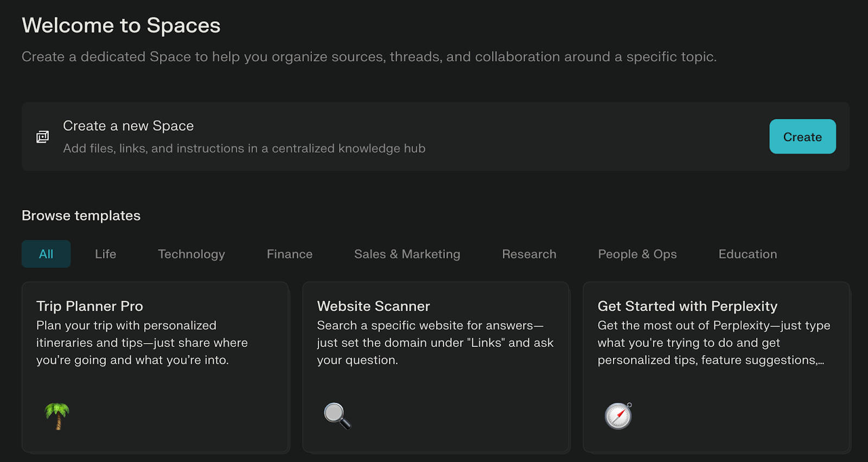Switch to the Research tab
The width and height of the screenshot is (868, 462).
point(529,254)
